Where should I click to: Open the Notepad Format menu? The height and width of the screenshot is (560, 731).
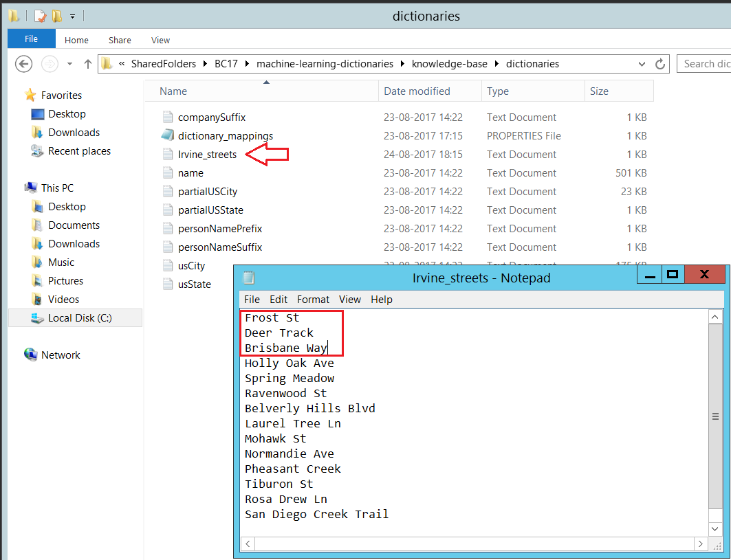(x=313, y=300)
